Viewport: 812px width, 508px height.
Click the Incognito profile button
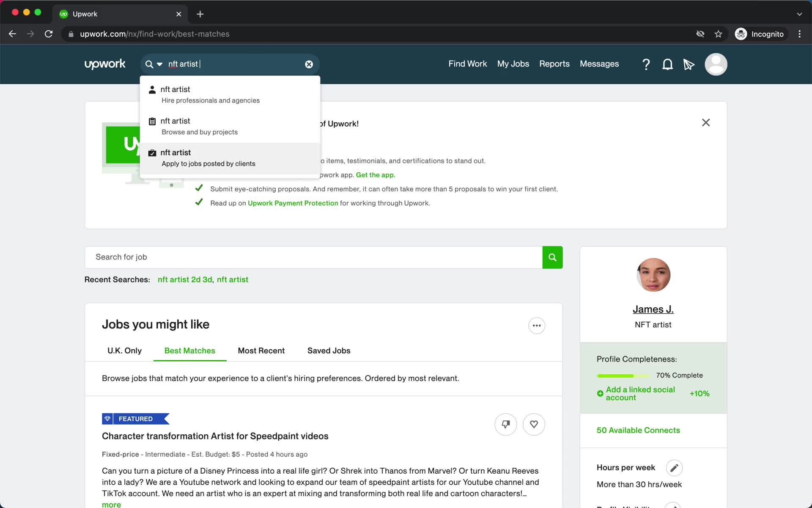coord(760,34)
